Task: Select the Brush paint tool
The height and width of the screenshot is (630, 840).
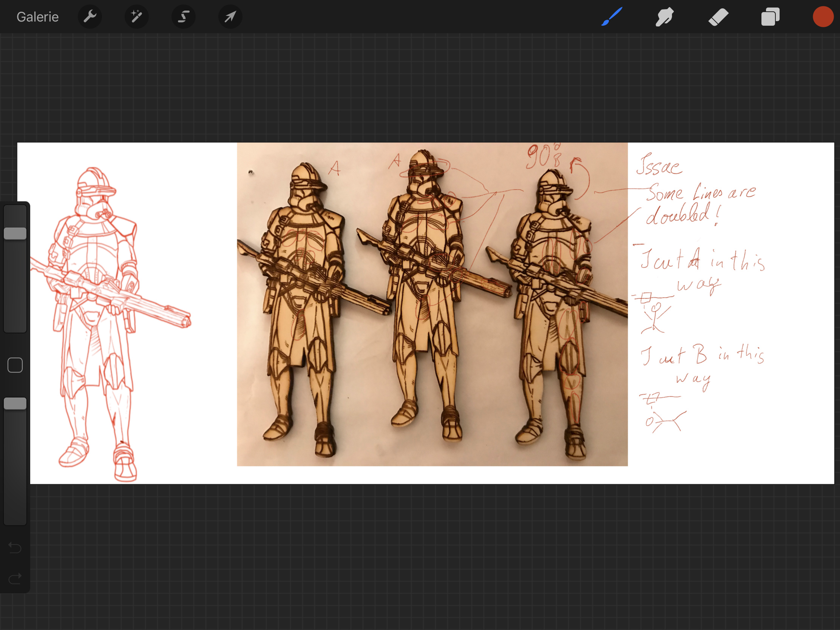Action: [612, 17]
